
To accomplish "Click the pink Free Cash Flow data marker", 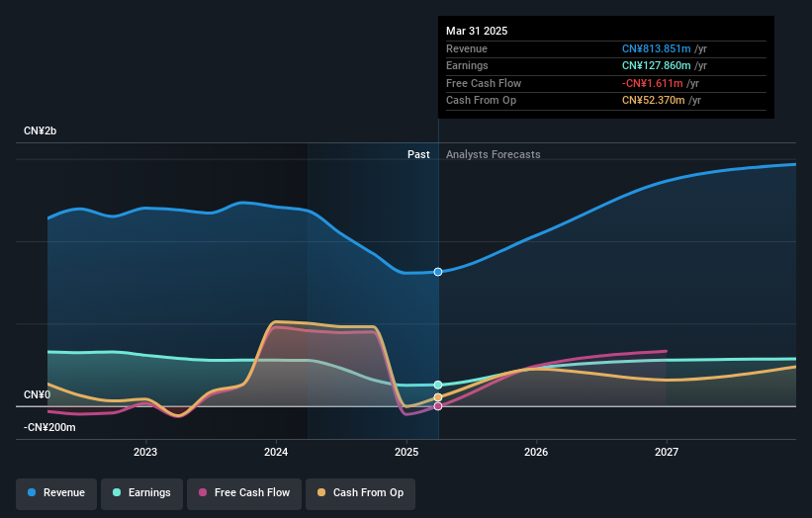I will [438, 406].
